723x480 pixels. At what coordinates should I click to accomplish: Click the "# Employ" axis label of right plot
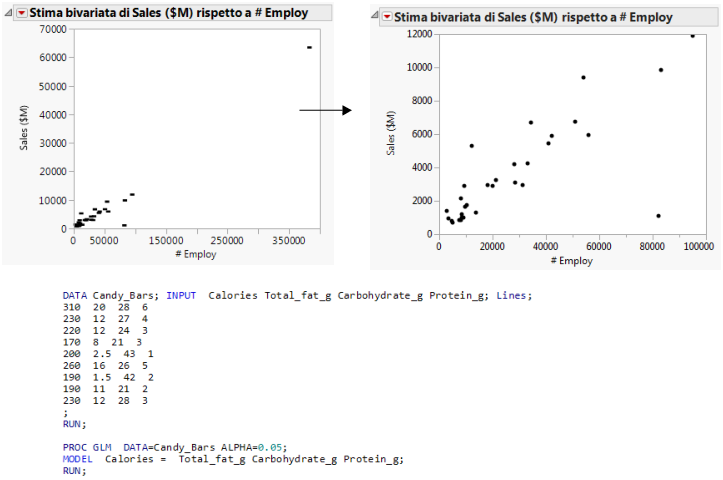pyautogui.click(x=566, y=261)
